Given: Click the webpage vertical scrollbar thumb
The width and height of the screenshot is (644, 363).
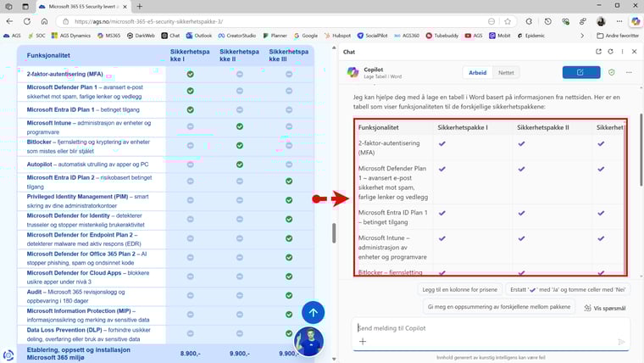Looking at the screenshot, I should (x=334, y=233).
